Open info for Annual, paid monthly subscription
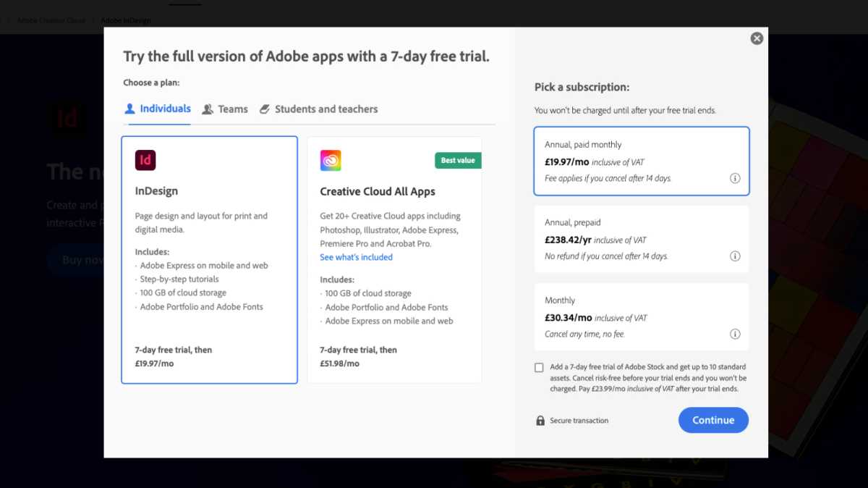The height and width of the screenshot is (488, 868). 735,178
